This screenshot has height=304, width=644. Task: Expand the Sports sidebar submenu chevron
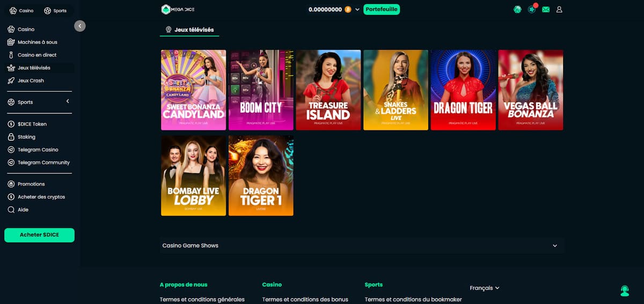point(68,101)
